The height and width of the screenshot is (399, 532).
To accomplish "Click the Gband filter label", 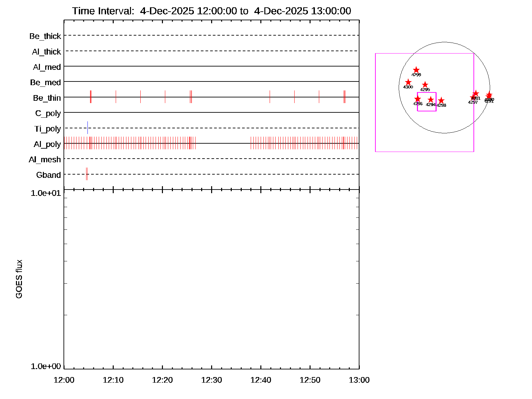I will (49, 175).
